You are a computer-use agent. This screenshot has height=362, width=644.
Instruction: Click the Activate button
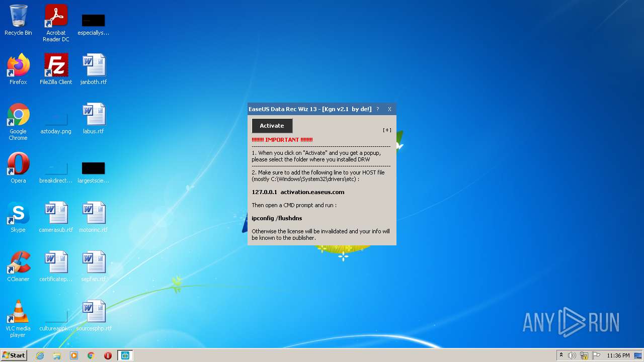pos(272,126)
